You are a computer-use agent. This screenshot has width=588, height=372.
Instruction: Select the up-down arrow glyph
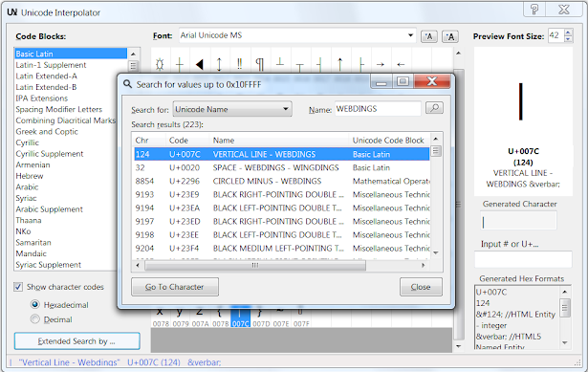[x=219, y=64]
